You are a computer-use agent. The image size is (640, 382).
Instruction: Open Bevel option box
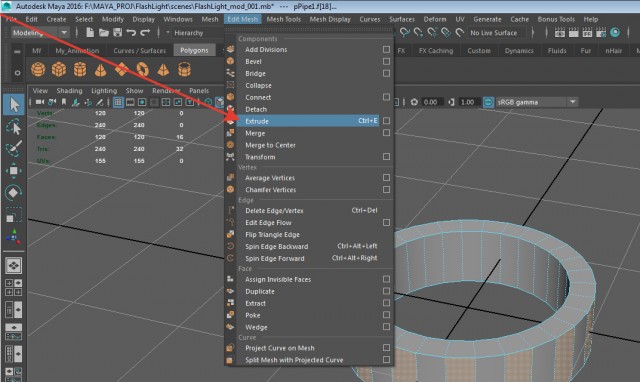(x=386, y=61)
